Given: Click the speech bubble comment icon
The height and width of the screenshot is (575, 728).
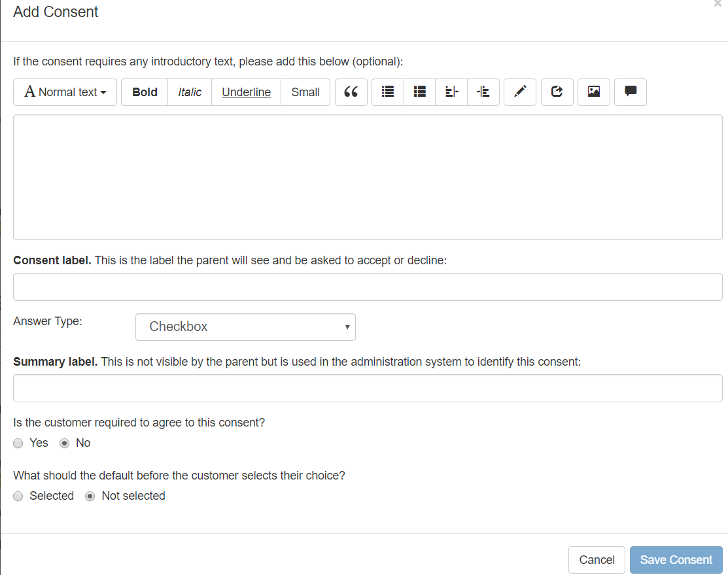Looking at the screenshot, I should pyautogui.click(x=631, y=92).
